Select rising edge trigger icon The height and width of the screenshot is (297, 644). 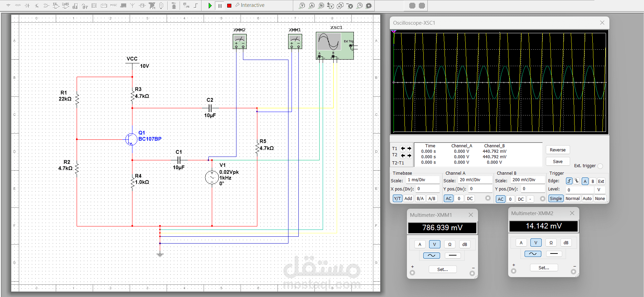pos(569,181)
